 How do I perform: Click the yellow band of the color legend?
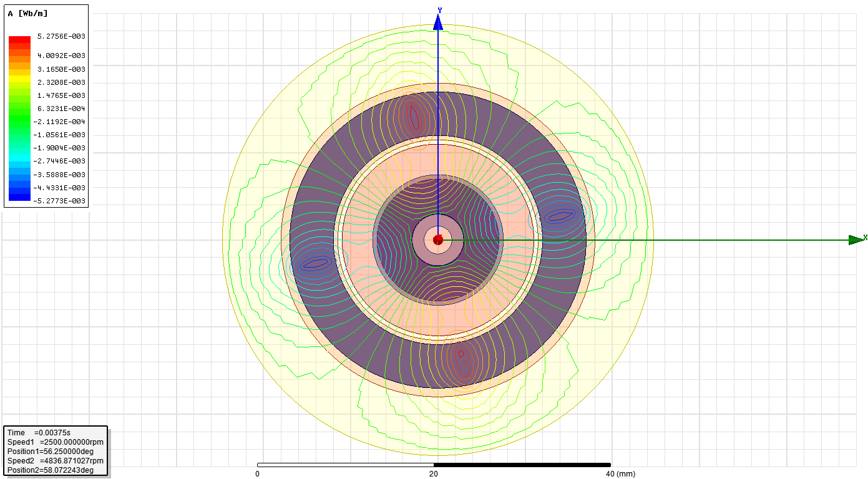(x=19, y=79)
